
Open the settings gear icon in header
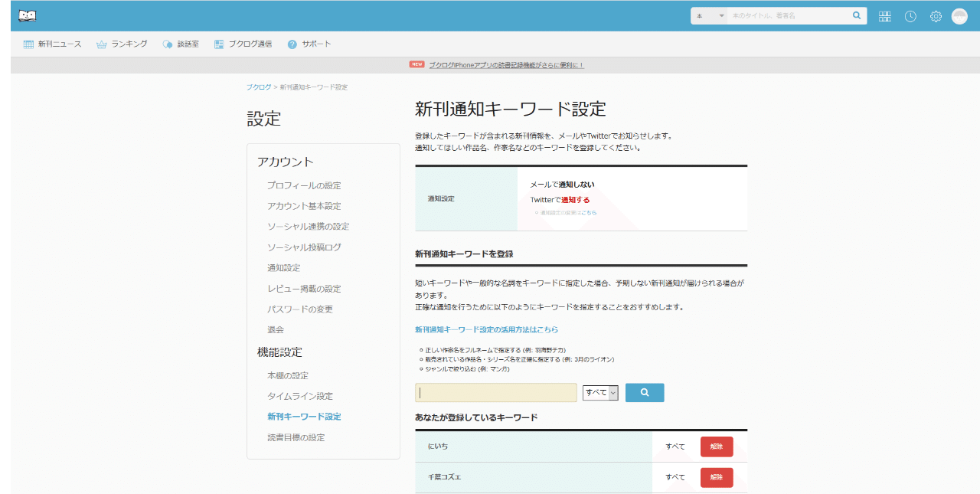coord(935,15)
